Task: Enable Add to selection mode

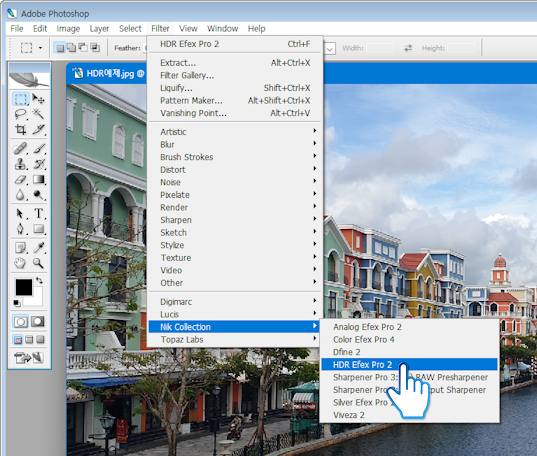Action: point(72,48)
